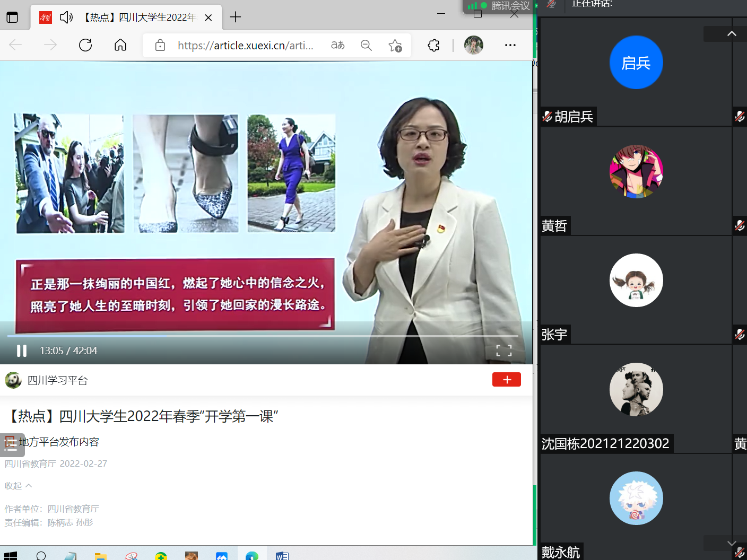Open a new browser tab
The height and width of the screenshot is (560, 747).
(x=236, y=17)
